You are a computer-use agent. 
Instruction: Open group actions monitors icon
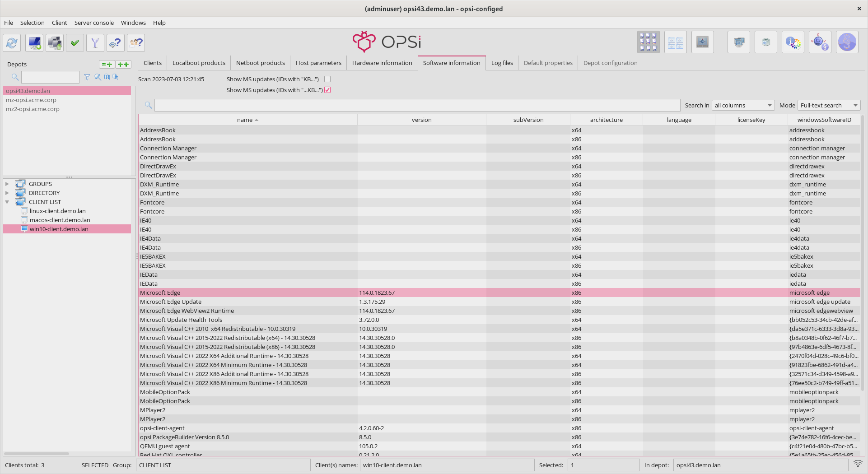coord(739,42)
